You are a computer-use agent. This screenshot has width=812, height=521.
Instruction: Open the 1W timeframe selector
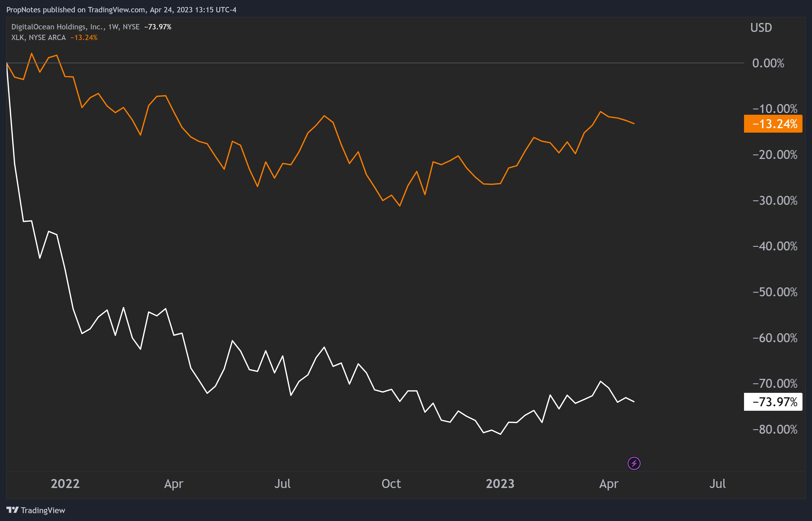[114, 26]
